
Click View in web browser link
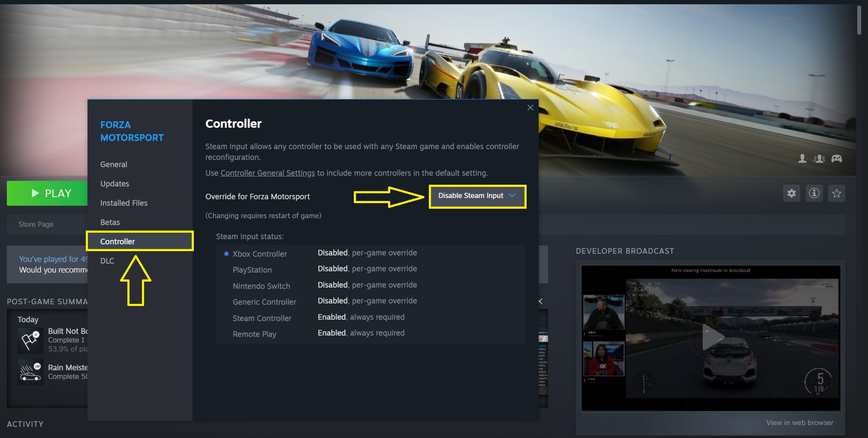(x=800, y=423)
